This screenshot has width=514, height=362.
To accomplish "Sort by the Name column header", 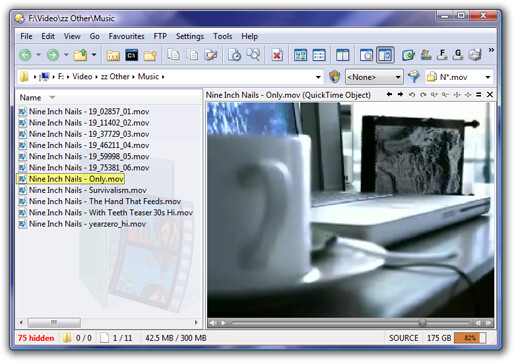I will 30,98.
